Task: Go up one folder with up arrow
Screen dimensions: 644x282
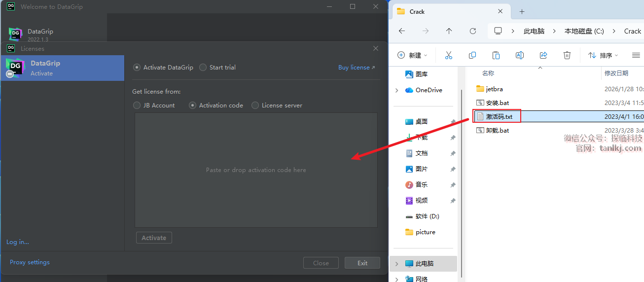Action: tap(449, 31)
